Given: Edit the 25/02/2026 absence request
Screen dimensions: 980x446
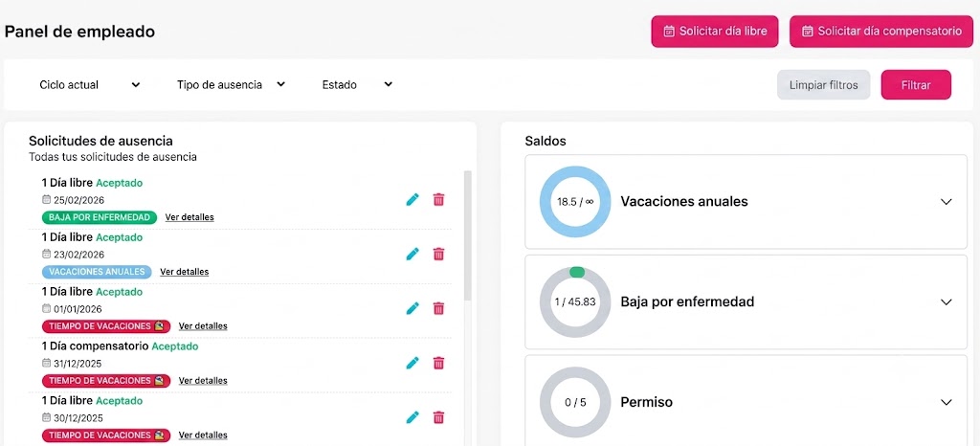Looking at the screenshot, I should pyautogui.click(x=412, y=200).
